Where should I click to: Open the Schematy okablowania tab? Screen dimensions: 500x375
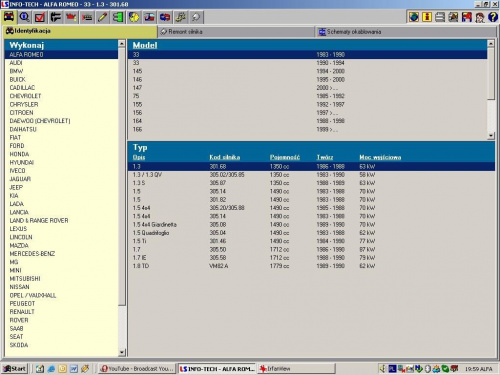(x=405, y=32)
